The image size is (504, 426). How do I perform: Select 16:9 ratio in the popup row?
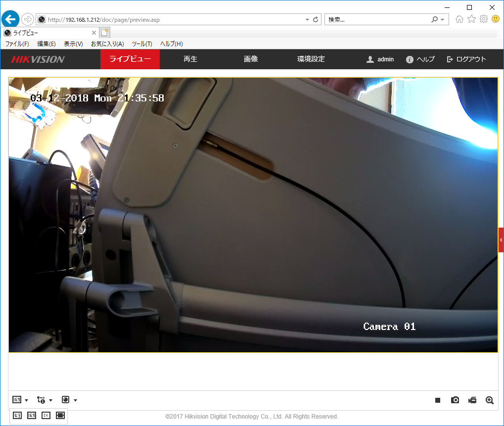[x=32, y=416]
